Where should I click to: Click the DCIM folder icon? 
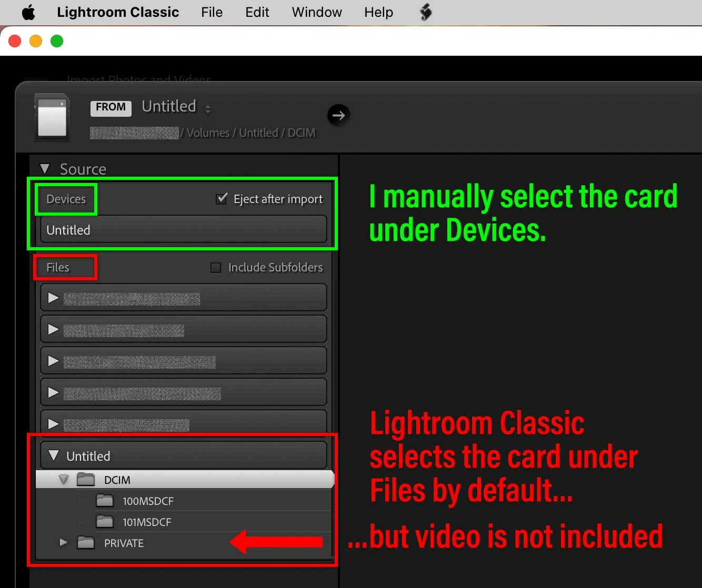point(86,479)
